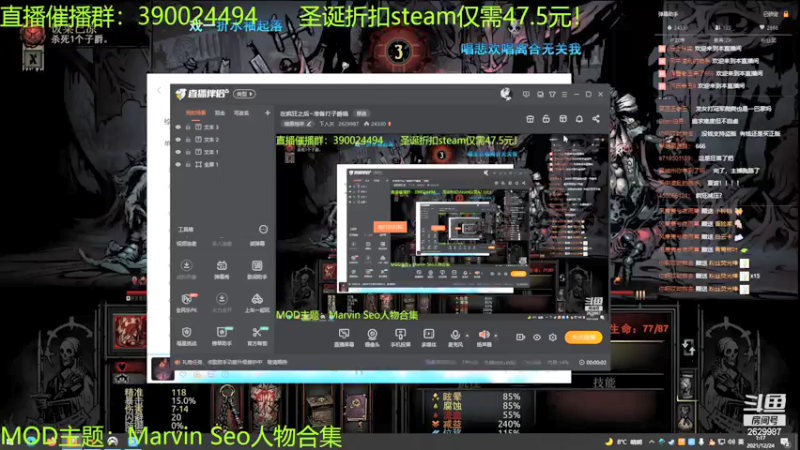Screen dimensions: 800x450
Task: Switch to the third scene tab
Action: [241, 113]
